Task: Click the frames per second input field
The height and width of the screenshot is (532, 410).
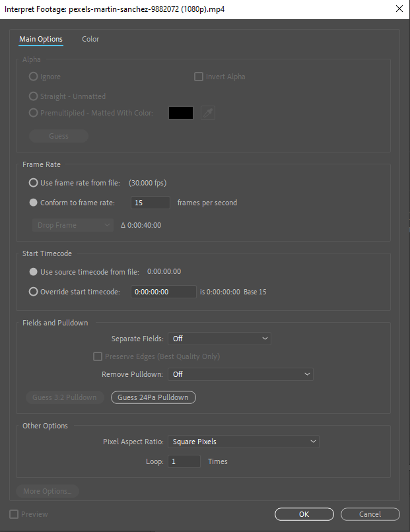Action: 151,203
